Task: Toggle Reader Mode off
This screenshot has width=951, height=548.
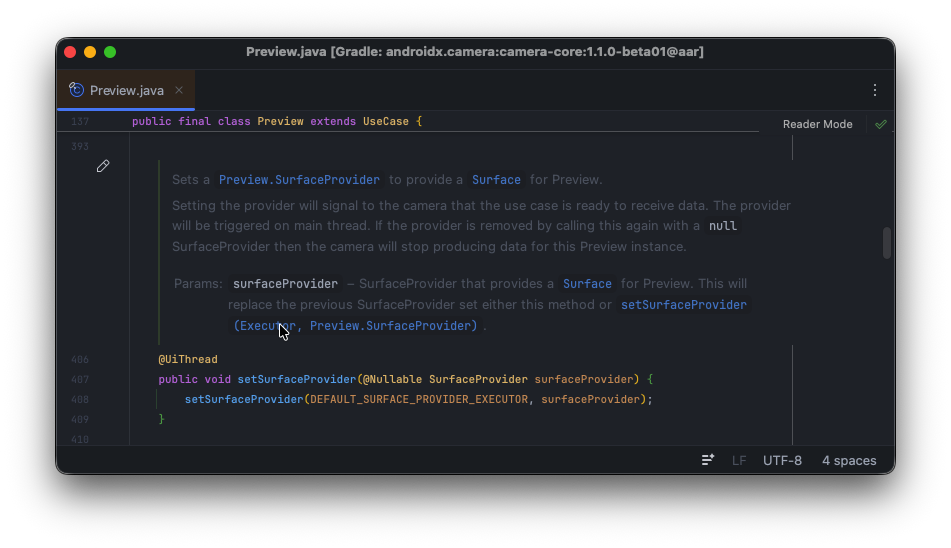Action: tap(817, 124)
